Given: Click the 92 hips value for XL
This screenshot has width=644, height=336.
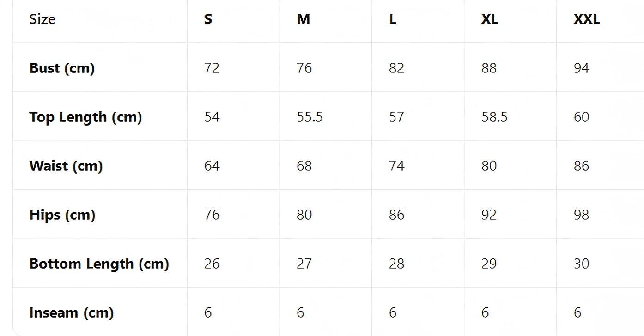Looking at the screenshot, I should [x=489, y=215].
